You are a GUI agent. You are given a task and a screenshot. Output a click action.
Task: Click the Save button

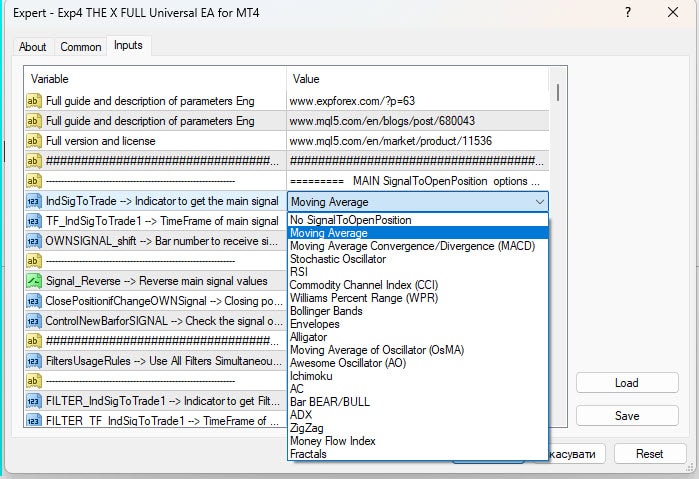[x=627, y=416]
